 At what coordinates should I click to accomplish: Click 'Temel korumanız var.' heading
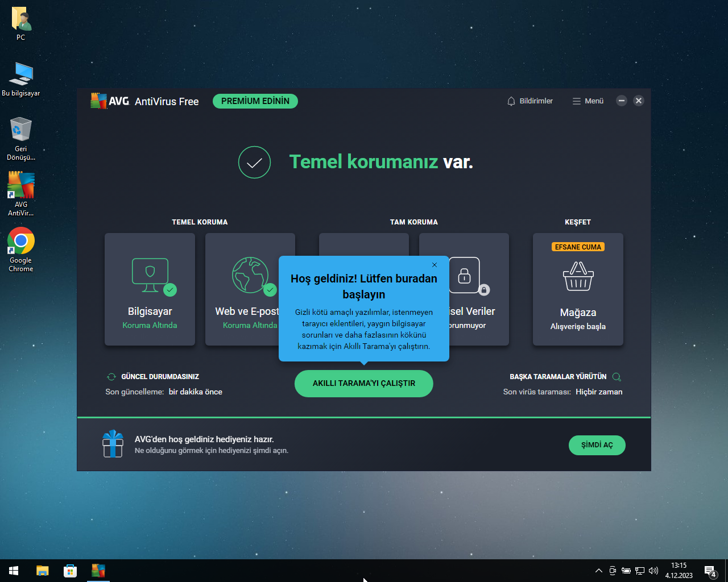(x=381, y=162)
